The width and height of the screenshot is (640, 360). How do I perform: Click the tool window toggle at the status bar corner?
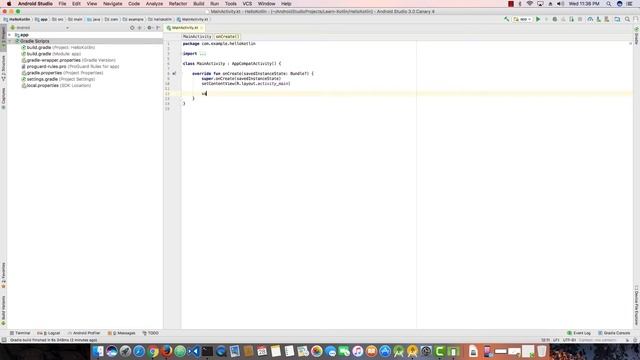(x=4, y=340)
